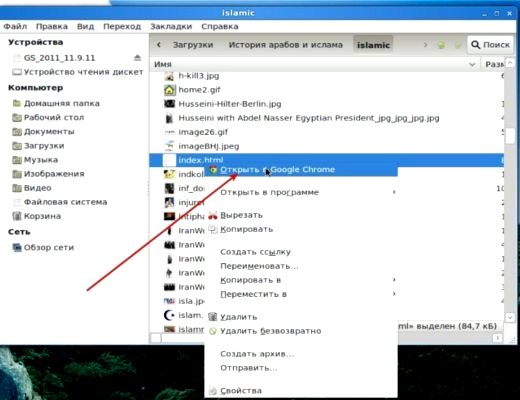Click the house thumbnail of home2.gif

[169, 90]
